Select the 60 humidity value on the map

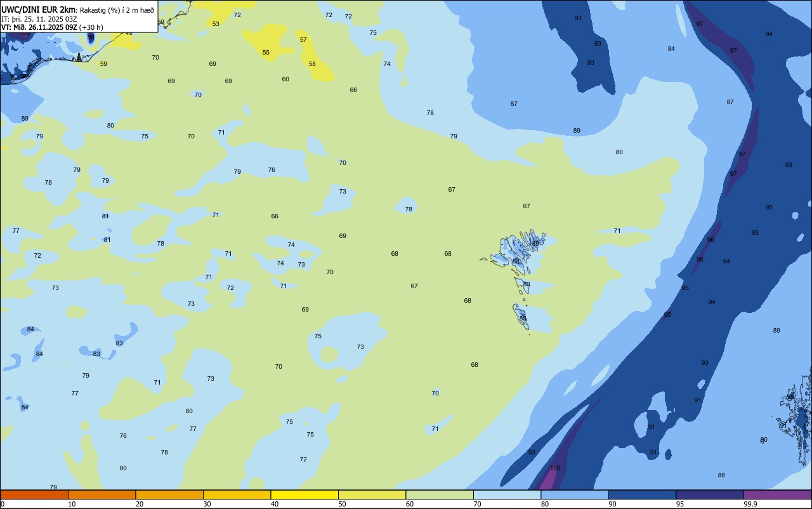[285, 79]
